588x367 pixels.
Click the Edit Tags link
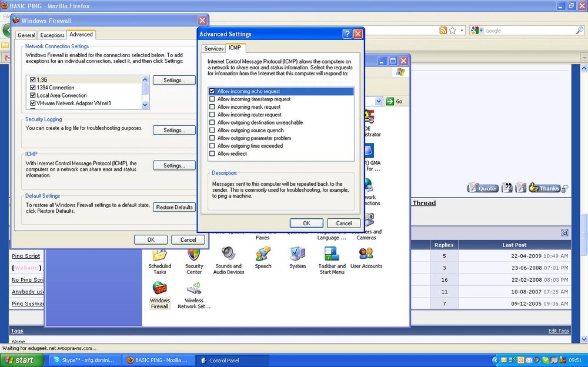click(559, 331)
